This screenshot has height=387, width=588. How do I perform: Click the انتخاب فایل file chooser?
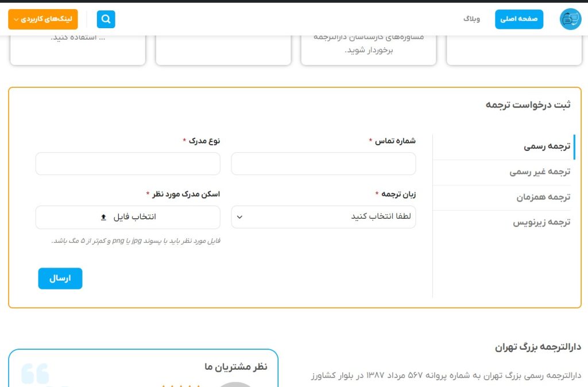[127, 217]
